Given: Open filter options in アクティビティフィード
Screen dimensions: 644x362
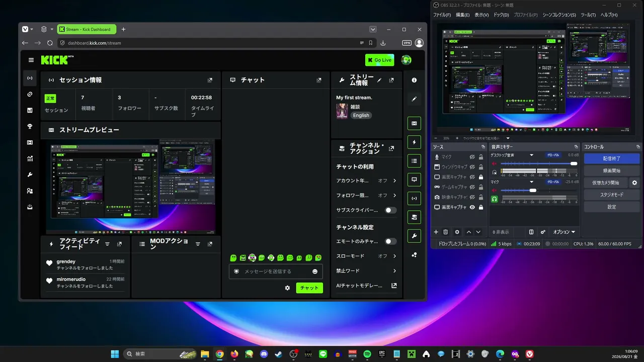Looking at the screenshot, I should [107, 244].
